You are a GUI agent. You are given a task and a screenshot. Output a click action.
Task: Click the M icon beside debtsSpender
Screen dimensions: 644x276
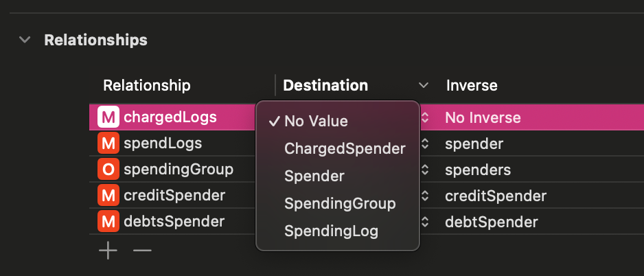108,222
